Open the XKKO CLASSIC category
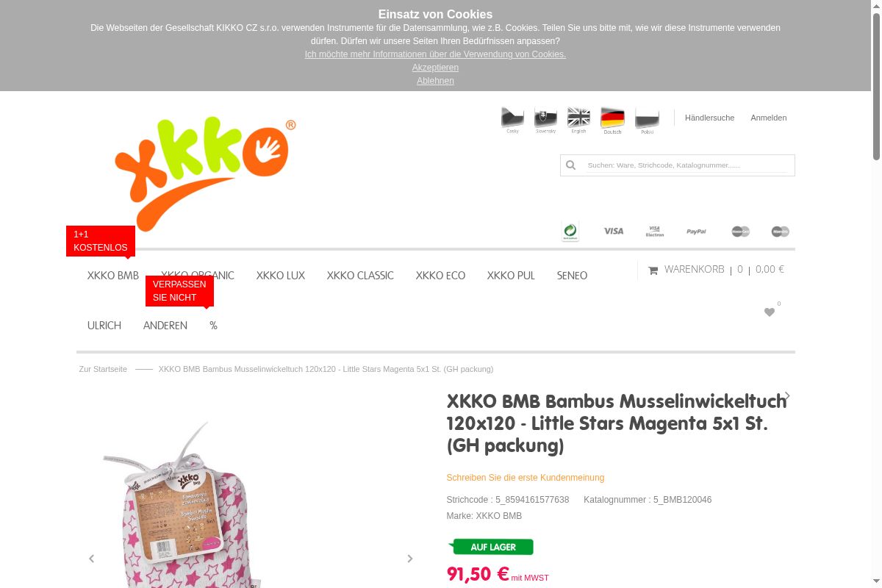Screen dimensions: 882x588 tap(360, 276)
